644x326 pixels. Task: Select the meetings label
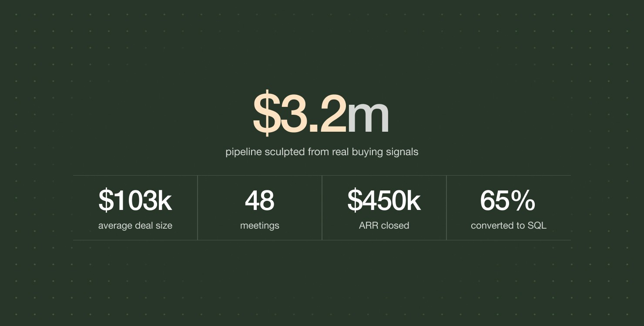click(260, 226)
